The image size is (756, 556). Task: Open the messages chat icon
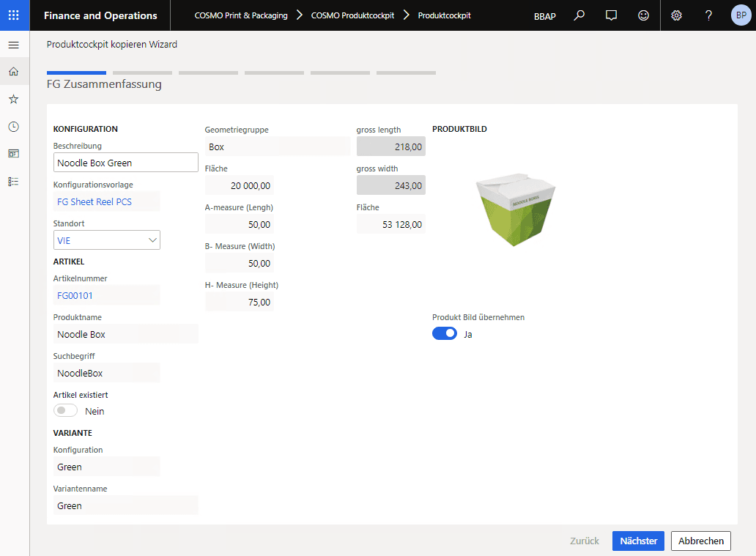tap(611, 15)
